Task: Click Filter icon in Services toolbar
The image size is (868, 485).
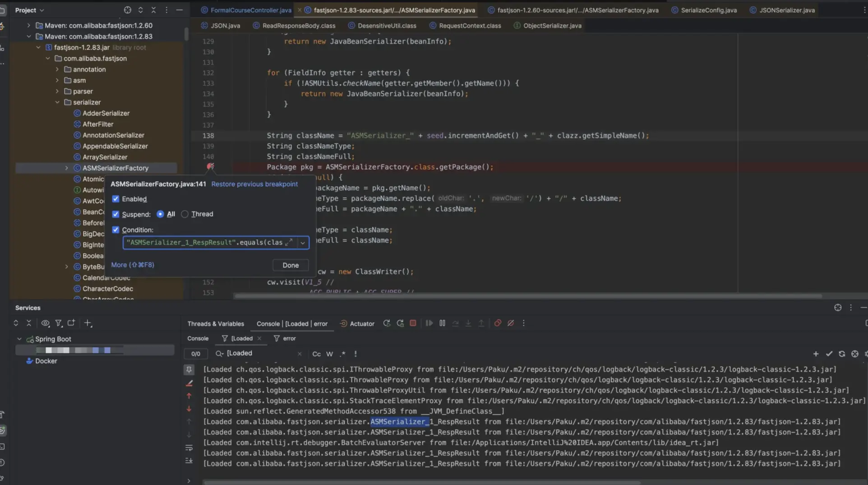Action: click(58, 323)
